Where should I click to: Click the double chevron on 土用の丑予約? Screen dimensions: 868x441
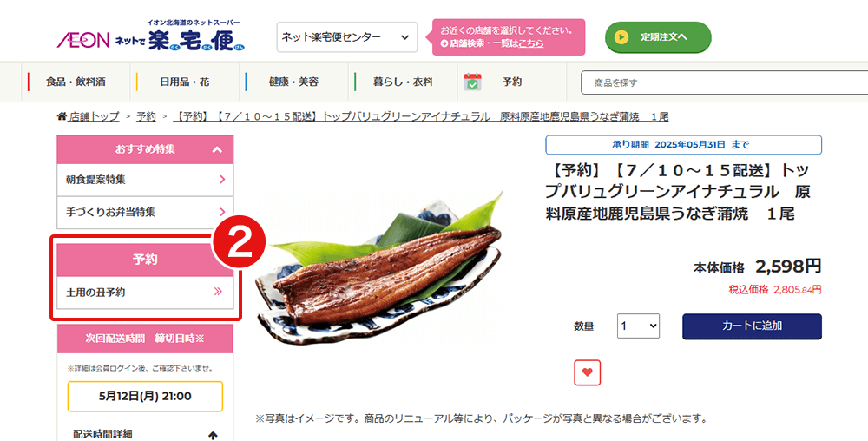[x=218, y=292]
